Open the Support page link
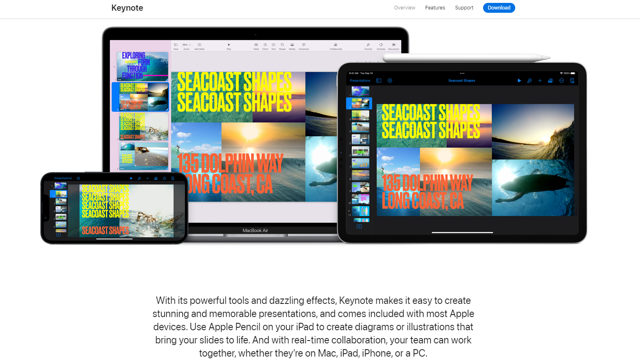Viewport: 640px width, 364px height. tap(464, 8)
